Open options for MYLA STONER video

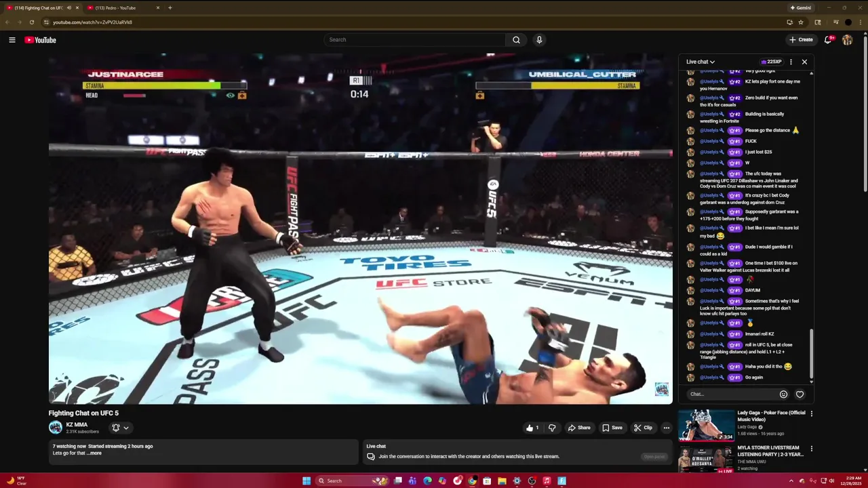(811, 449)
